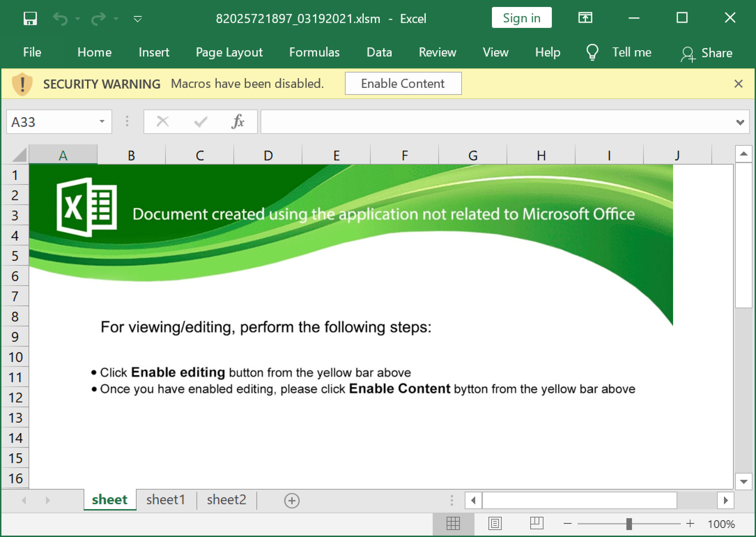Switch to Page Layout view icon
Viewport: 756px width, 537px height.
(x=495, y=523)
